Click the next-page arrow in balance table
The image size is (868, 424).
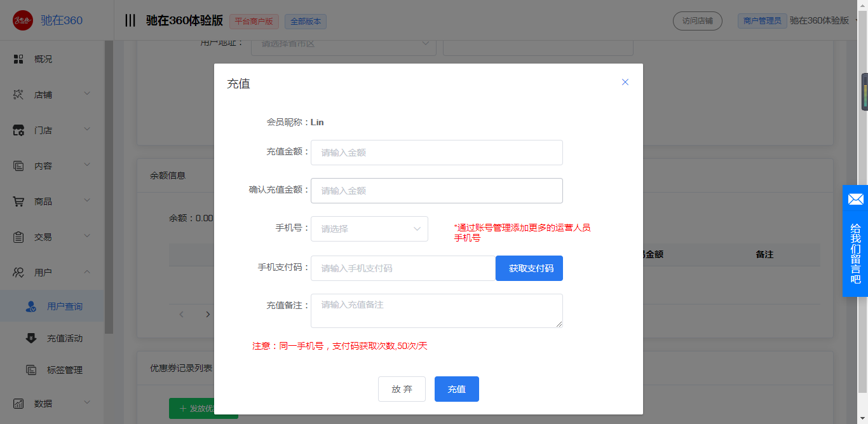(207, 314)
